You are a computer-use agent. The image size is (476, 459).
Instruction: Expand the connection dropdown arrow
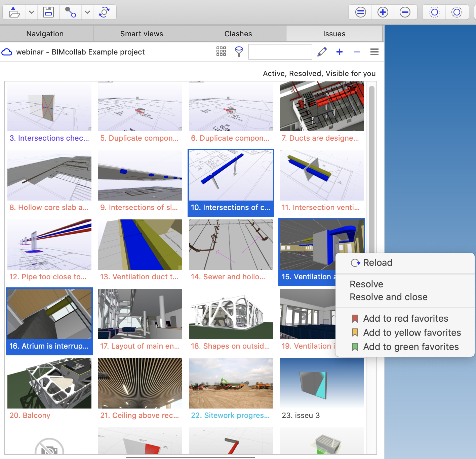point(87,12)
